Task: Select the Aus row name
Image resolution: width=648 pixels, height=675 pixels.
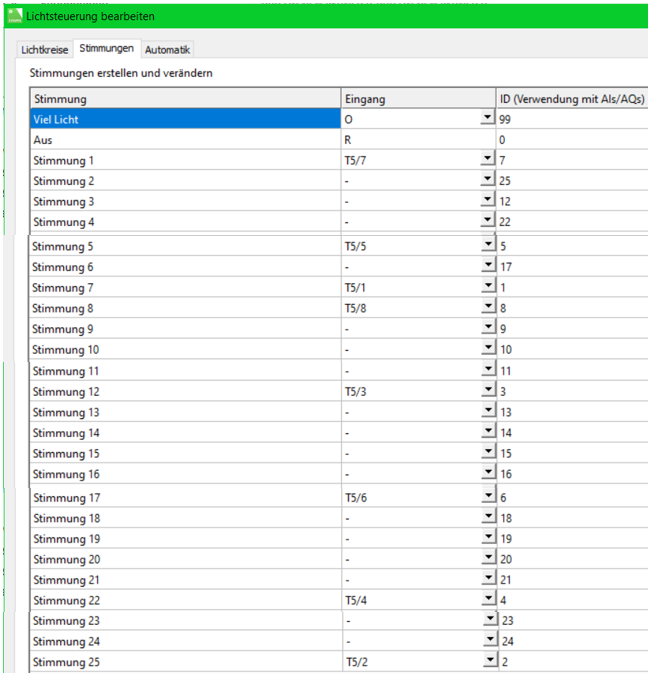Action: point(186,140)
